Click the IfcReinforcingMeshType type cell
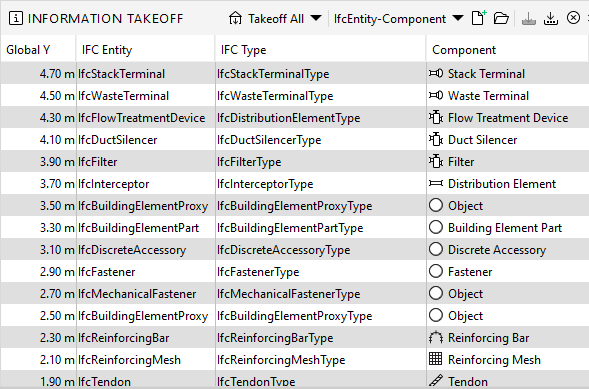The width and height of the screenshot is (589, 389). tap(321, 360)
